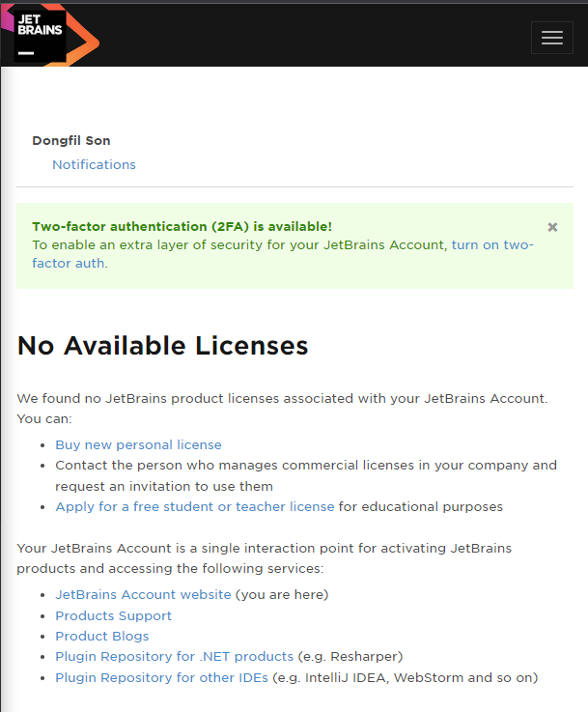Apply for a free student or teacher license
588x712 pixels.
[x=195, y=506]
